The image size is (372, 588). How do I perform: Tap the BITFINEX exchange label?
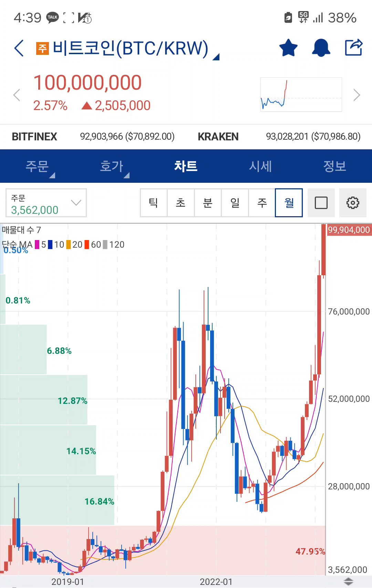pyautogui.click(x=34, y=137)
